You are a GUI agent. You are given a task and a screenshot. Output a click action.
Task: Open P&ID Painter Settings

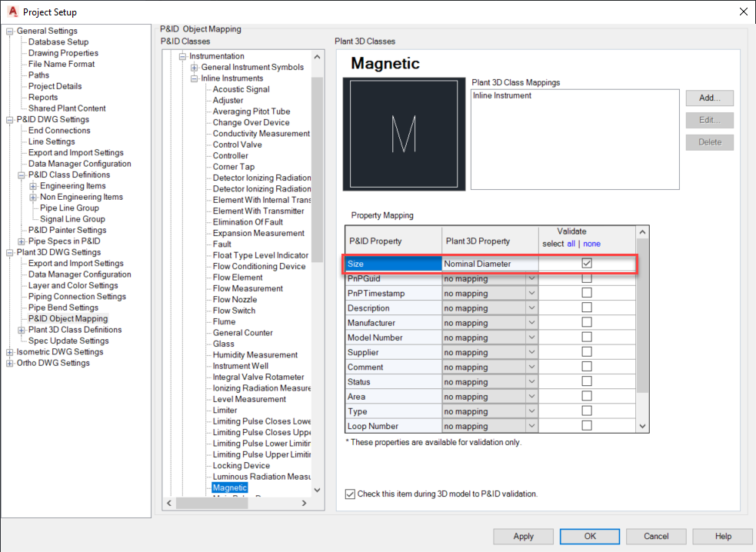pyautogui.click(x=67, y=231)
